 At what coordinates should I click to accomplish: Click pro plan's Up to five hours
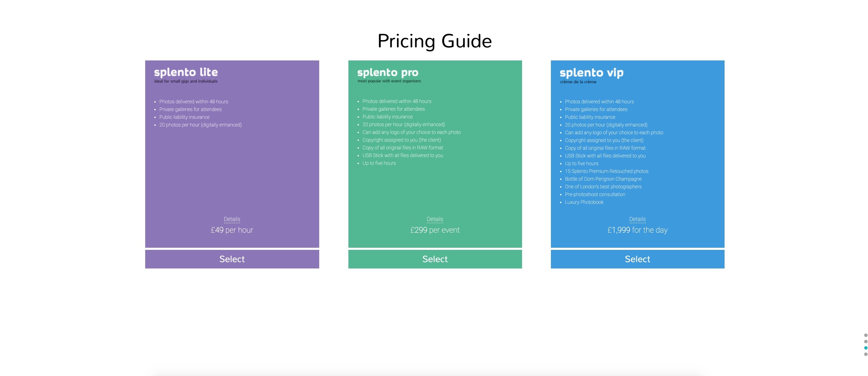(379, 163)
